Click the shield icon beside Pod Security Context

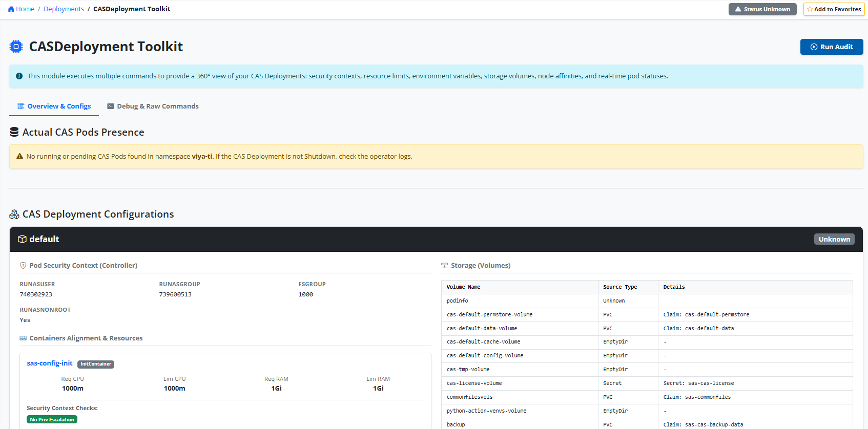pos(23,266)
